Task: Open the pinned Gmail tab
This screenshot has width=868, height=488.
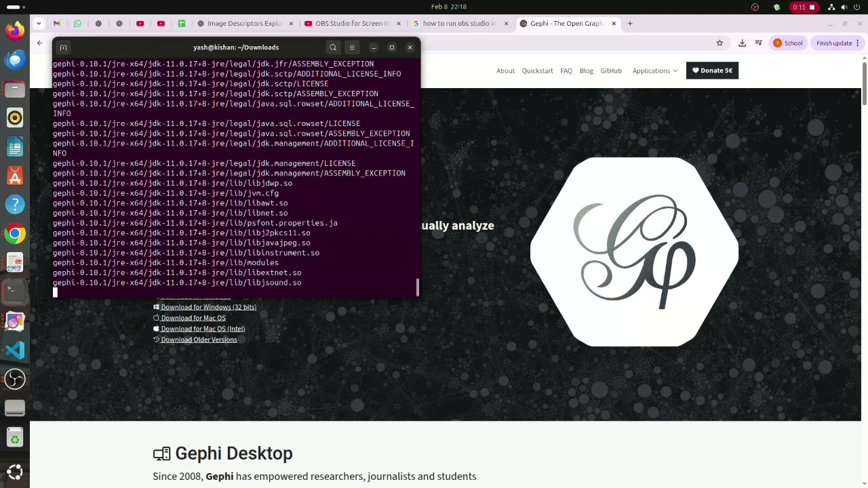Action: (x=57, y=24)
